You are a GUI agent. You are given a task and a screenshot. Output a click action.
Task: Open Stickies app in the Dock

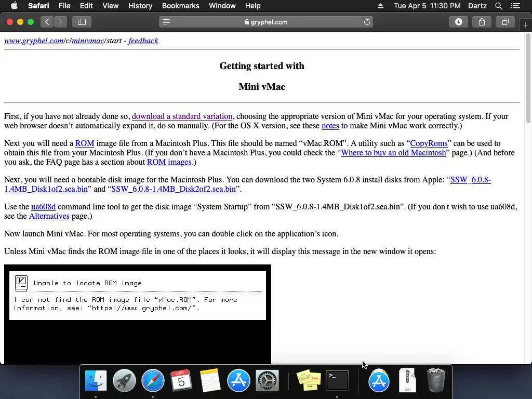click(309, 381)
